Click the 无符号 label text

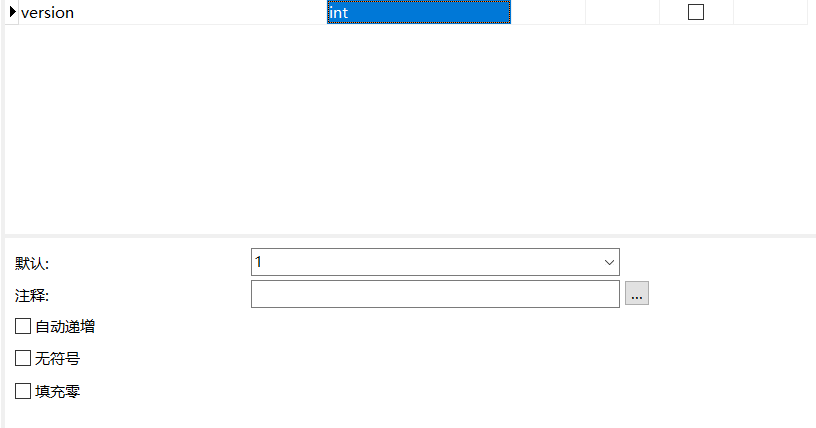click(57, 358)
